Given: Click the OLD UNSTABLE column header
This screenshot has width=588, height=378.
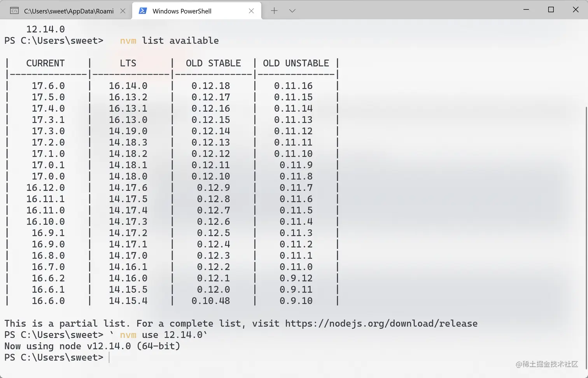Looking at the screenshot, I should (296, 63).
